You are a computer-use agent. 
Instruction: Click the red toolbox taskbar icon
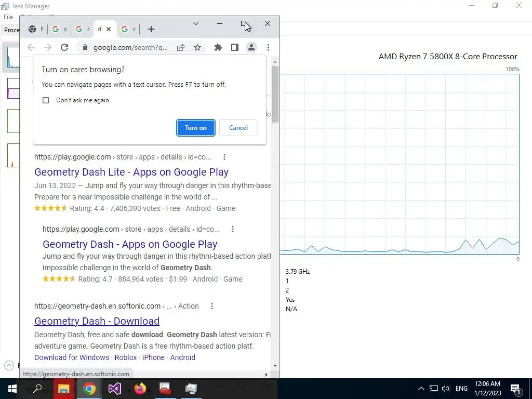pyautogui.click(x=165, y=389)
